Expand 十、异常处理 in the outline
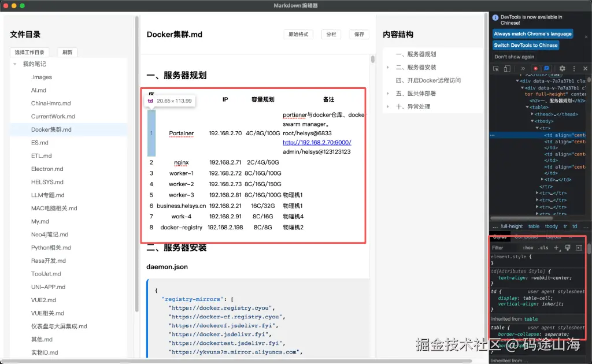The height and width of the screenshot is (364, 592). point(388,107)
